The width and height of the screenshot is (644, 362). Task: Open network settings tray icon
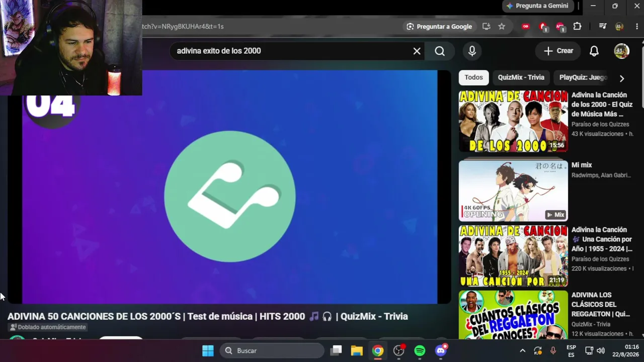click(x=589, y=351)
